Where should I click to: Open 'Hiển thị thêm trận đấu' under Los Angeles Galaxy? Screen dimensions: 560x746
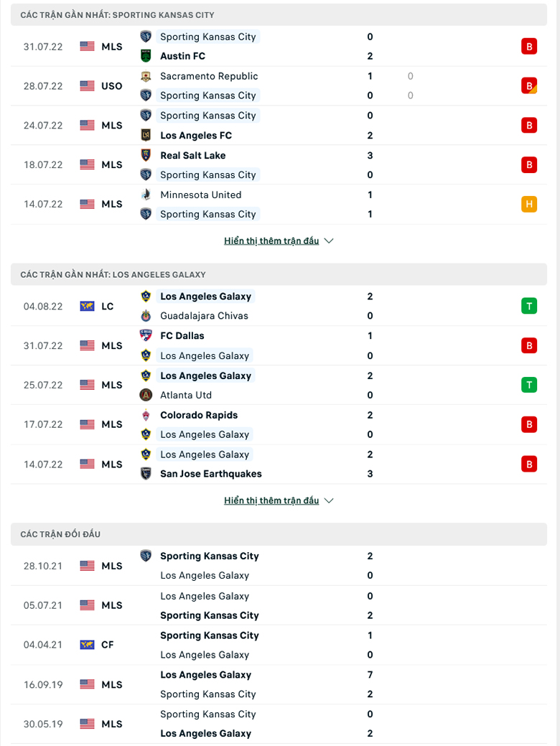pyautogui.click(x=271, y=500)
